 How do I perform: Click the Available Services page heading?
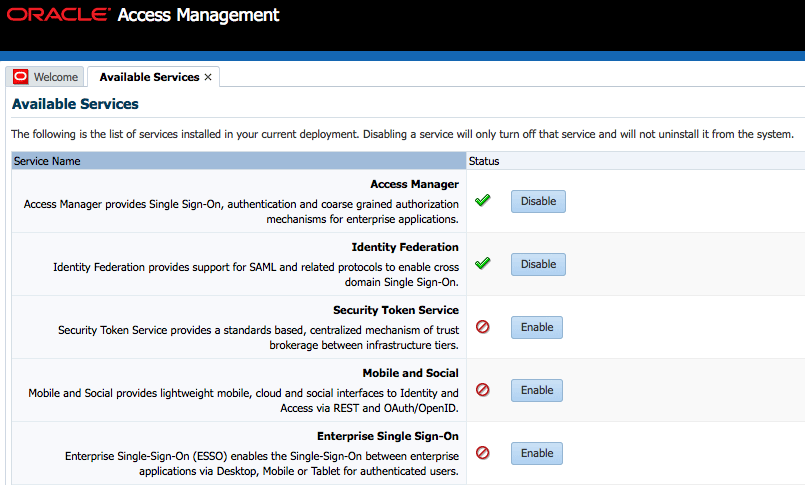click(x=75, y=104)
